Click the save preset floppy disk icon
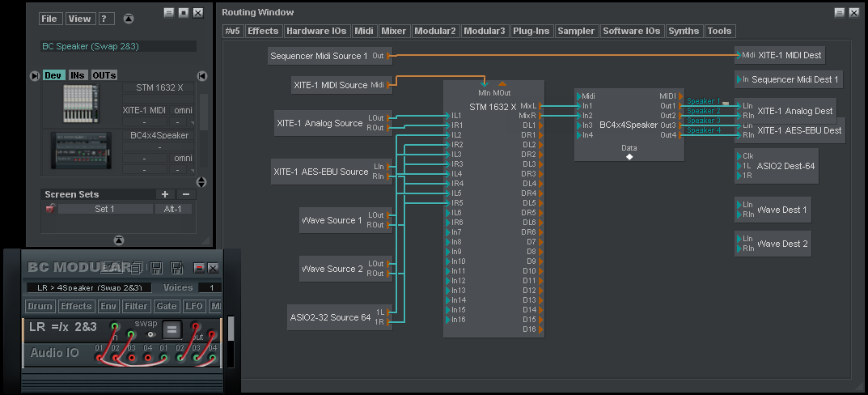Image resolution: width=868 pixels, height=395 pixels. pyautogui.click(x=157, y=267)
